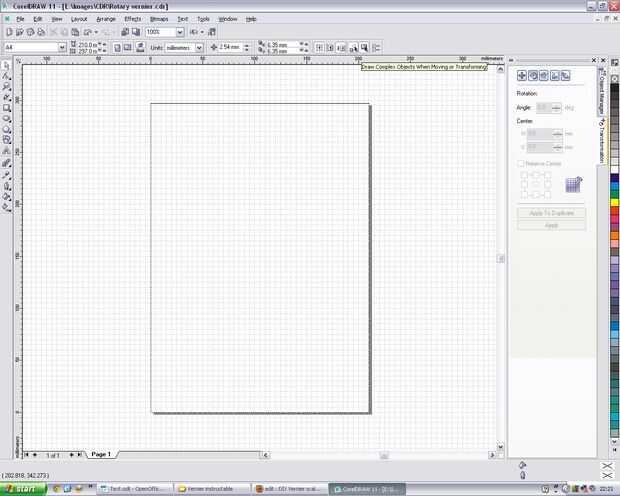Click the Paste icon in toolbar
The height and width of the screenshot is (496, 620).
click(x=75, y=32)
